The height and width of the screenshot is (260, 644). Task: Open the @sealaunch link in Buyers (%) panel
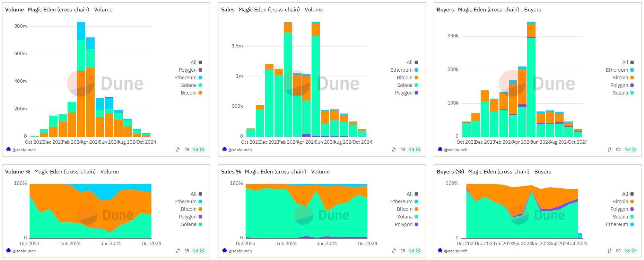point(455,251)
